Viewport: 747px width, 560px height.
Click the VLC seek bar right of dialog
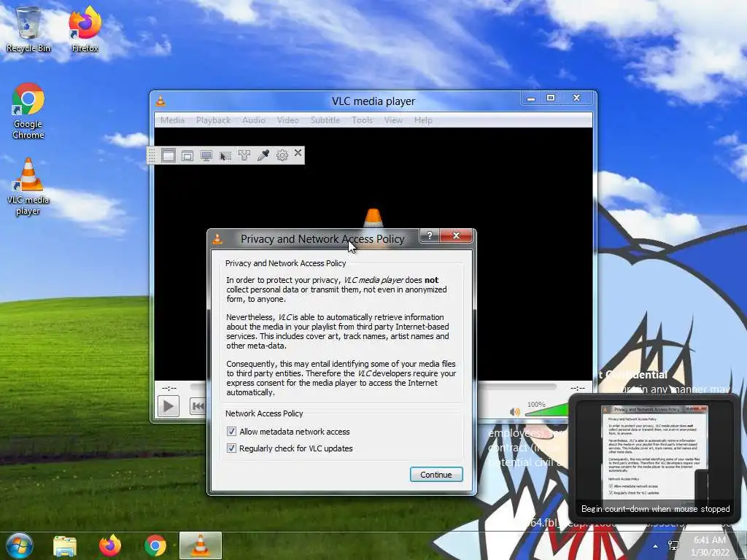[x=517, y=386]
